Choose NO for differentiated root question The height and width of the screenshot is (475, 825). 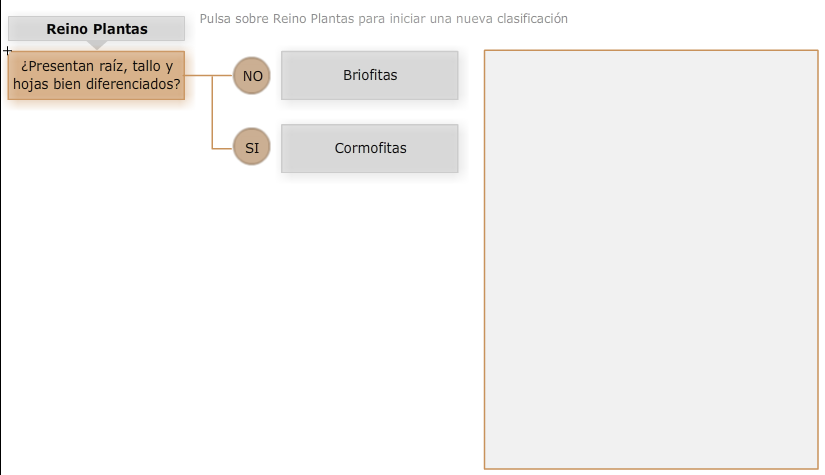click(x=252, y=75)
